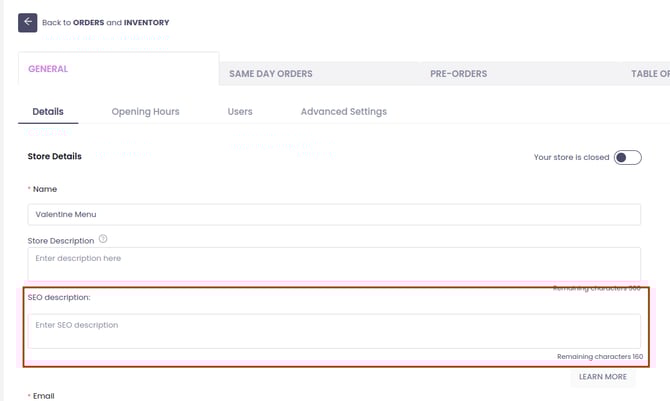Click the Name field containing Valentine Menu
Image resolution: width=670 pixels, height=401 pixels.
point(334,214)
